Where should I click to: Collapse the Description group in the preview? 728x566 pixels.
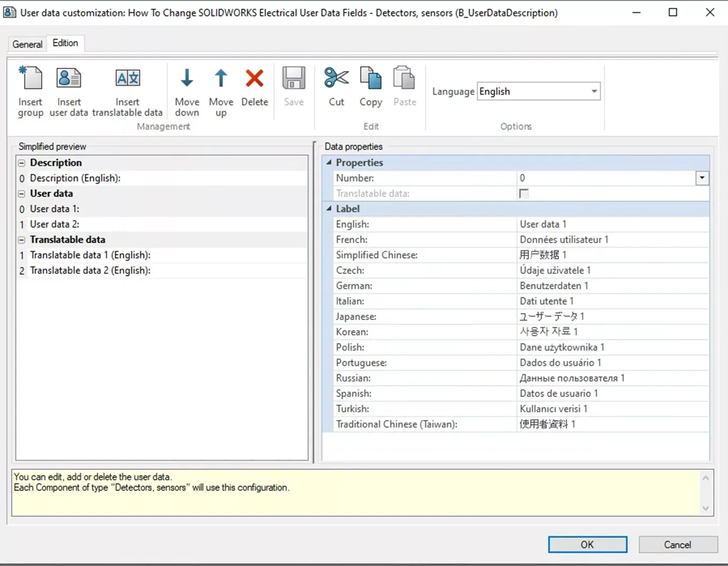[22, 163]
